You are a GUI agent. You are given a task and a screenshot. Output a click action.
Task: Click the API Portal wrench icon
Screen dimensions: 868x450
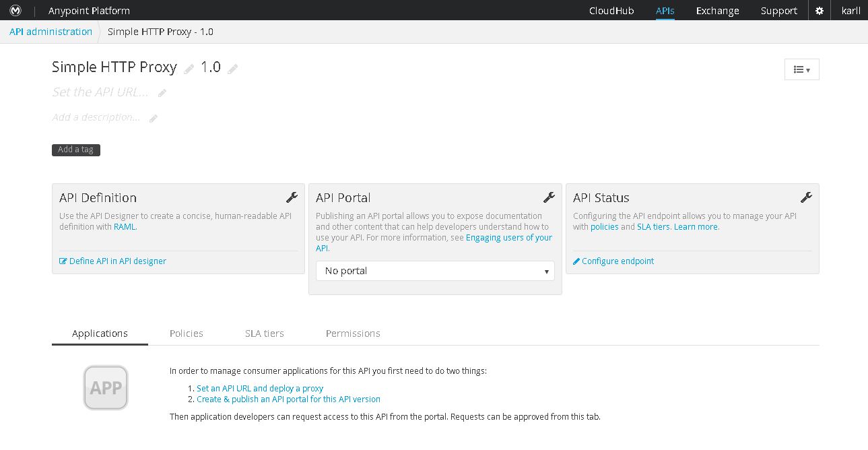[549, 197]
